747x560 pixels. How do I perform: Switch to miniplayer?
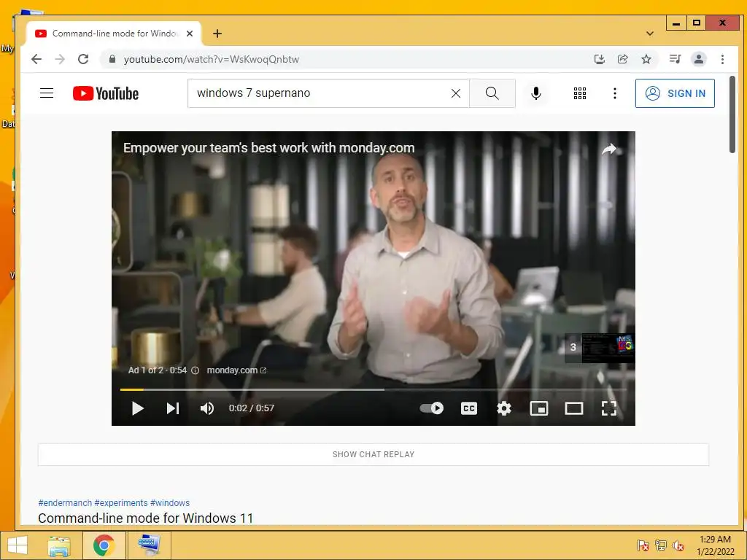point(539,408)
